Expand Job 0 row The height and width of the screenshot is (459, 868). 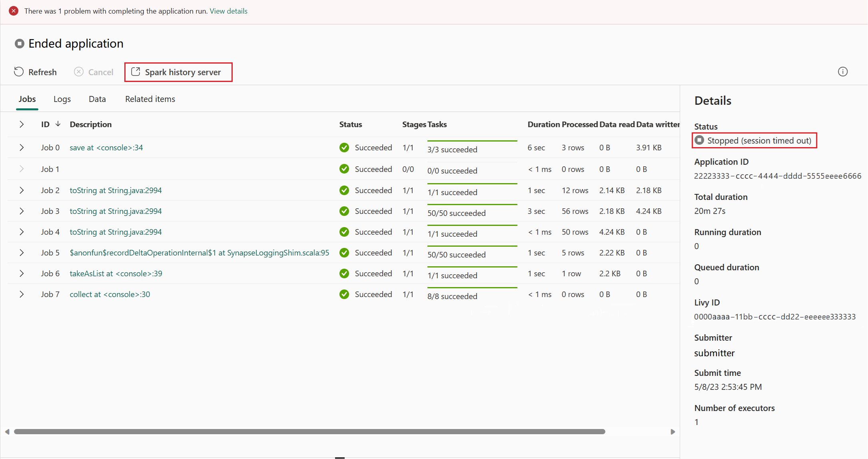point(22,148)
